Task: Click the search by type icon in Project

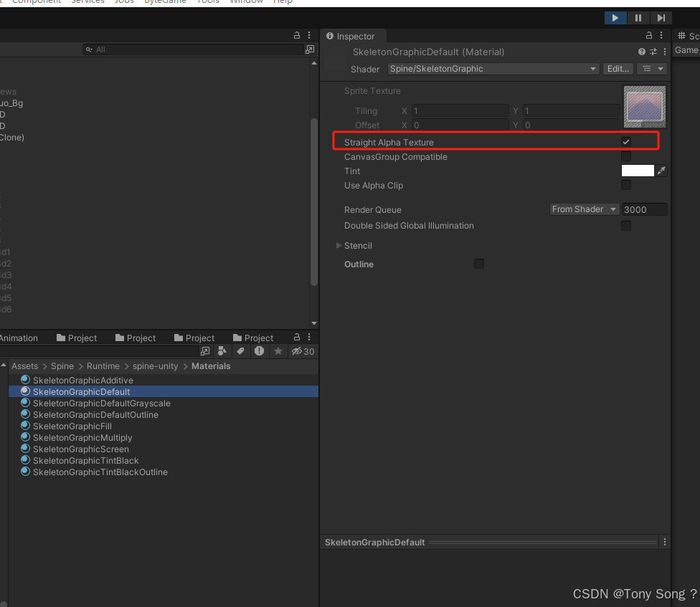Action: (x=223, y=351)
